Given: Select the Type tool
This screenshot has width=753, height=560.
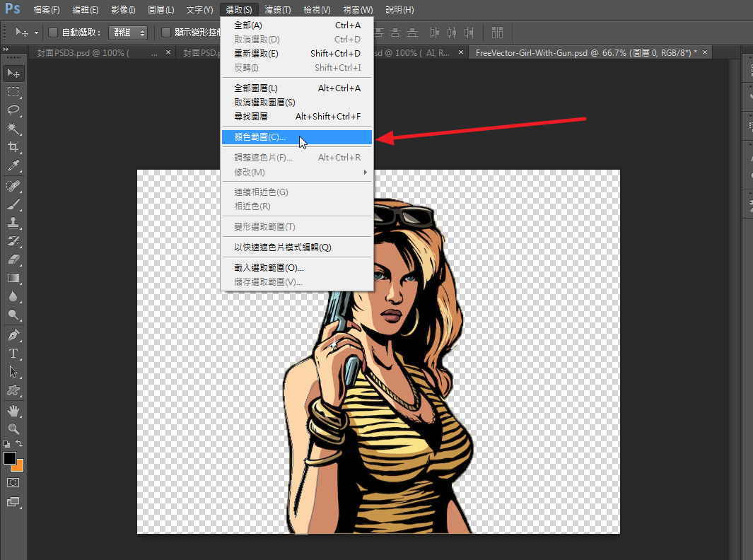Looking at the screenshot, I should coord(13,354).
